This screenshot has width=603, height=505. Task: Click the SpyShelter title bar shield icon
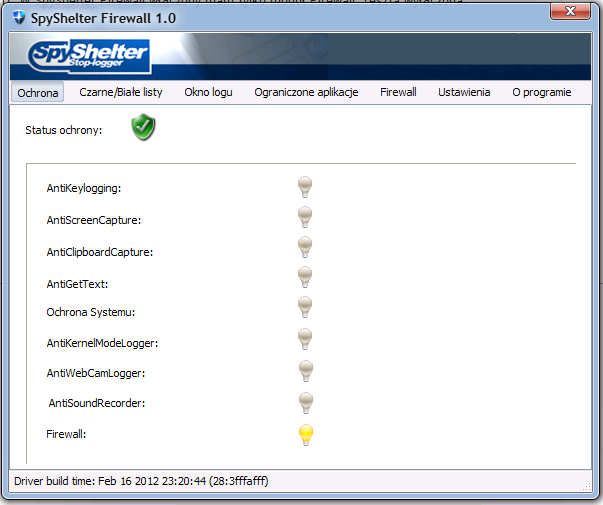(19, 17)
